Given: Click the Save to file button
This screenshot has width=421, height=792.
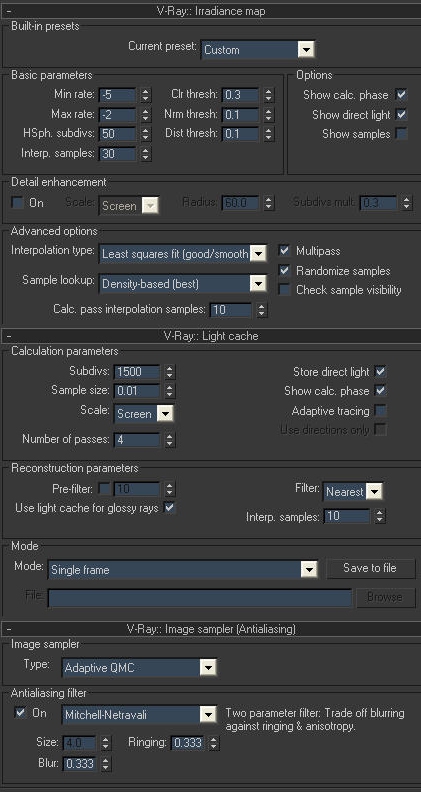Looking at the screenshot, I should coord(370,568).
